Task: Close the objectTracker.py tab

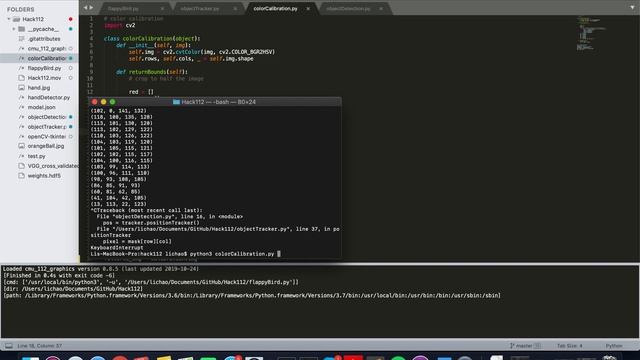Action: pos(235,9)
